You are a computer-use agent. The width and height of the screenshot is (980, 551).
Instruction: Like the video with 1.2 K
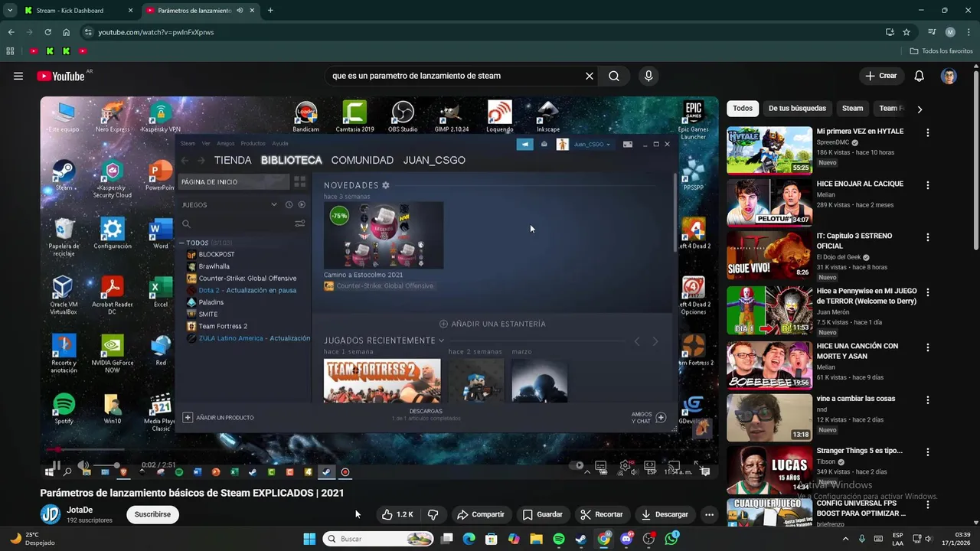398,514
